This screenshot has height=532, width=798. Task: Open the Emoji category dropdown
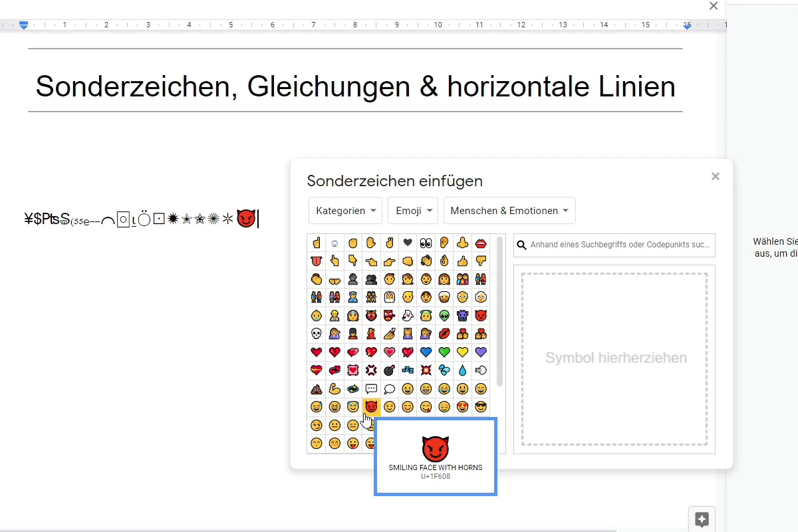click(413, 210)
